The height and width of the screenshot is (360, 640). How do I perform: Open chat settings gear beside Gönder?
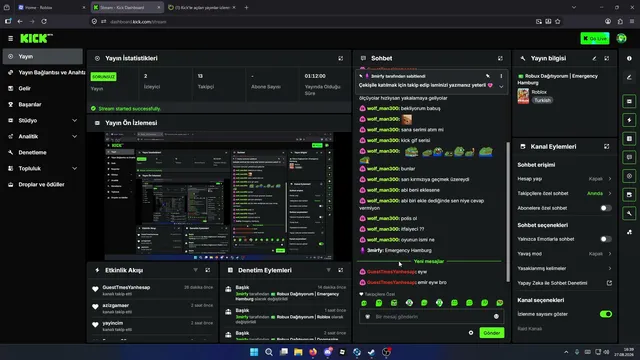[x=471, y=333]
